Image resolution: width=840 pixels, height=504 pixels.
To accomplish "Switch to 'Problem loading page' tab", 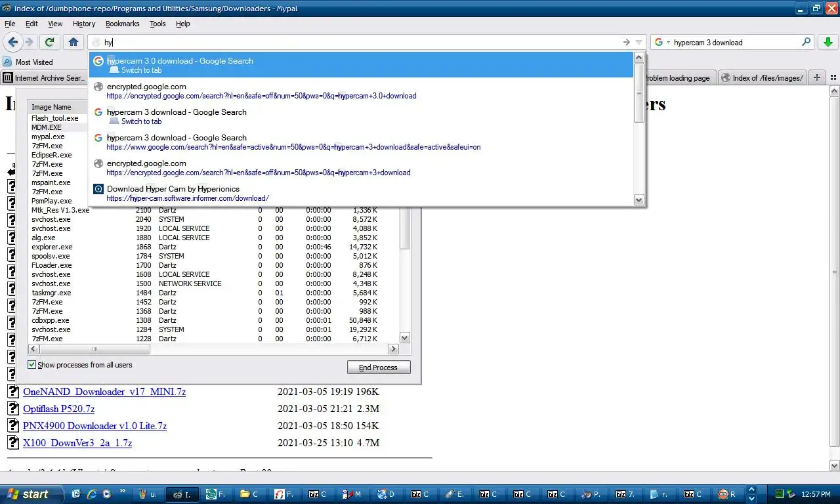I will click(x=680, y=77).
